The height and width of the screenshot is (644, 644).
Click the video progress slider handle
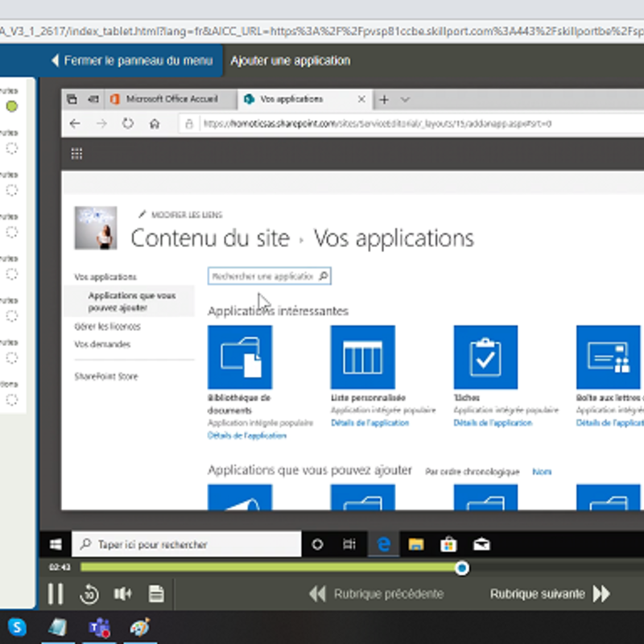461,568
